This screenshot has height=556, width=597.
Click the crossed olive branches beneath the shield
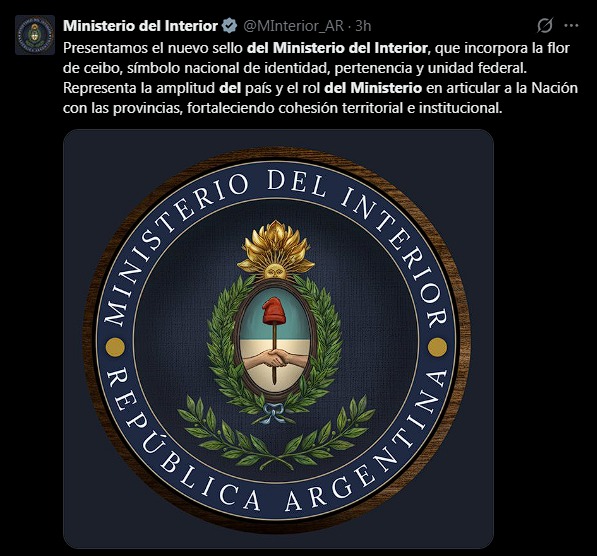[x=276, y=432]
